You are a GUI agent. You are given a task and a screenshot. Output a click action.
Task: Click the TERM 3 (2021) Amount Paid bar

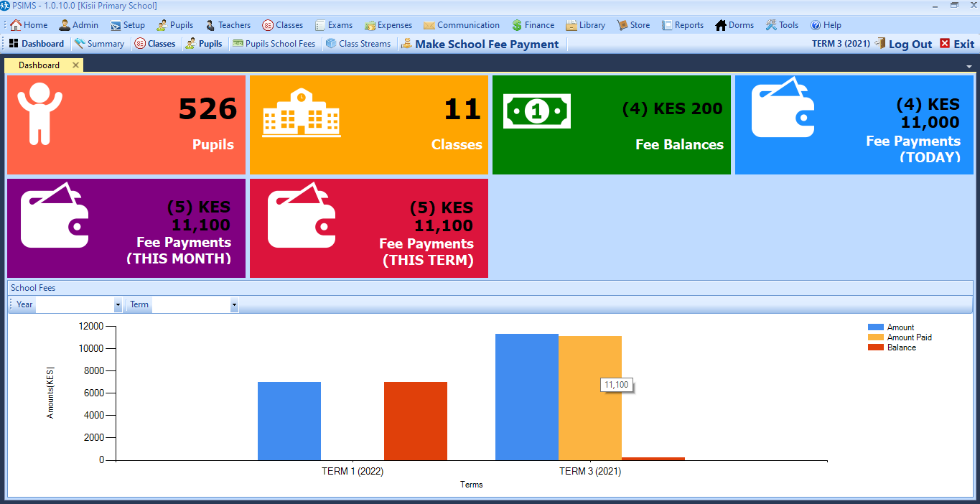tap(589, 398)
